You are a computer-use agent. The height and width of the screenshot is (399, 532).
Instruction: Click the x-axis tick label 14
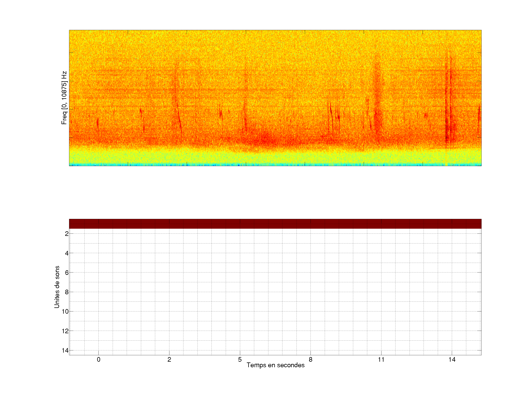pyautogui.click(x=452, y=359)
